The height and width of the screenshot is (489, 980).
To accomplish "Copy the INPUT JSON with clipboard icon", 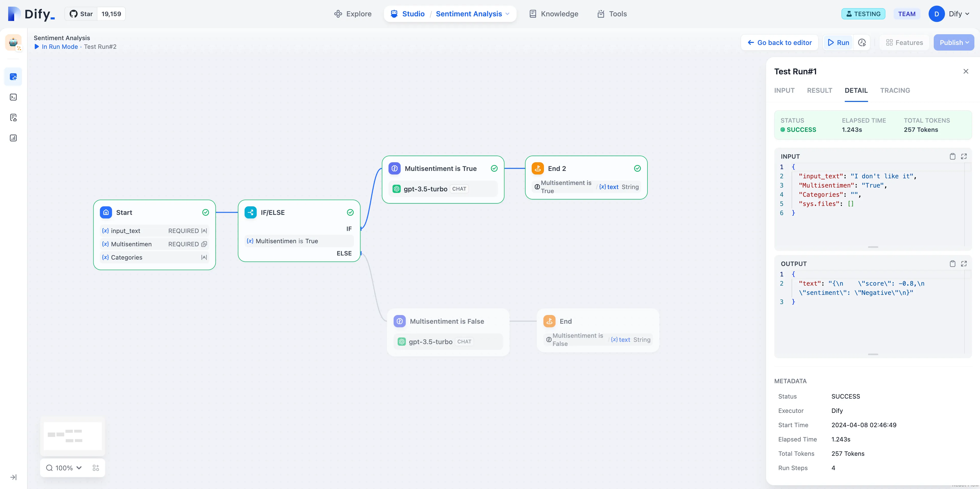I will coord(952,156).
